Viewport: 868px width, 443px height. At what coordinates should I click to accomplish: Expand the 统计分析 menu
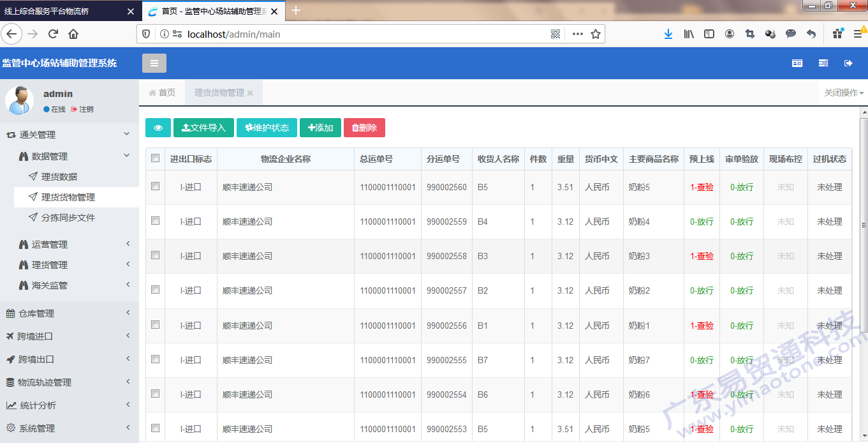(x=70, y=405)
